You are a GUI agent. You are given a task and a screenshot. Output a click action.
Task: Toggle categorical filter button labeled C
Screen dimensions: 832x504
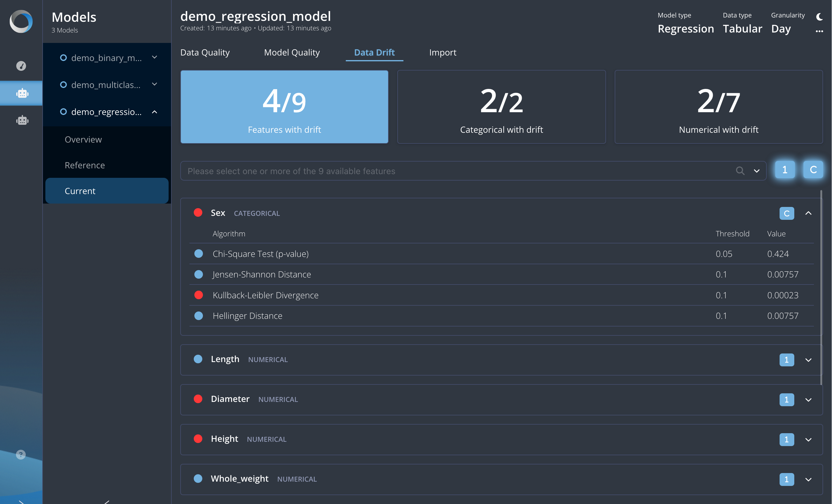tap(813, 170)
